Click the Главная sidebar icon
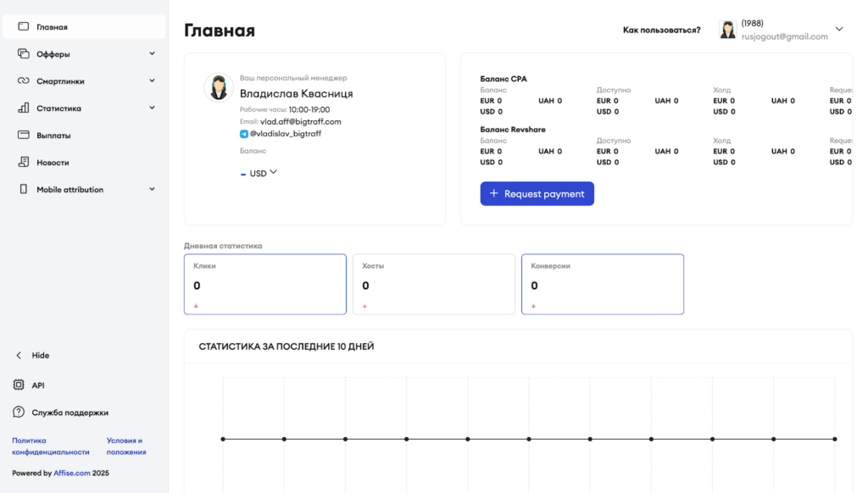The image size is (868, 493). click(x=23, y=26)
